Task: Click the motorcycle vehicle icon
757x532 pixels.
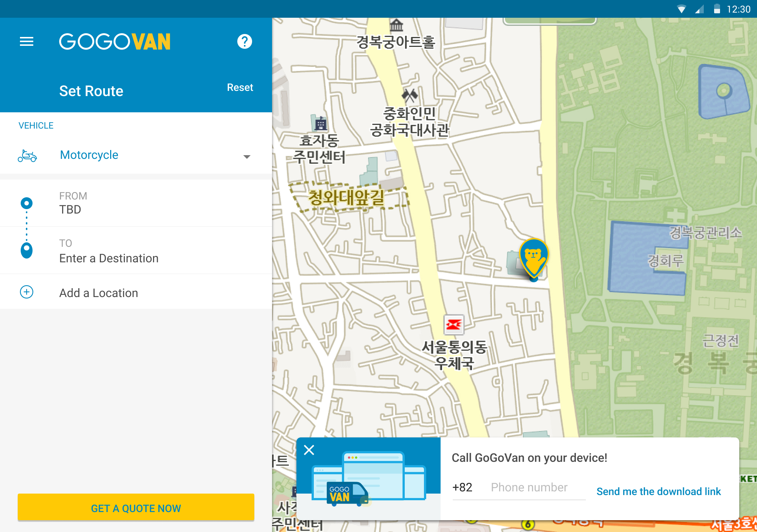Action: 27,156
